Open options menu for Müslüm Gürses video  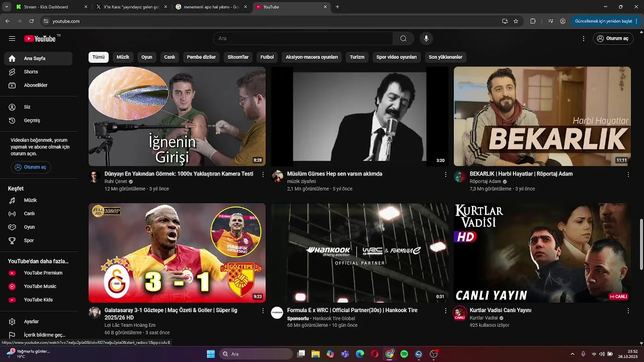click(x=445, y=174)
